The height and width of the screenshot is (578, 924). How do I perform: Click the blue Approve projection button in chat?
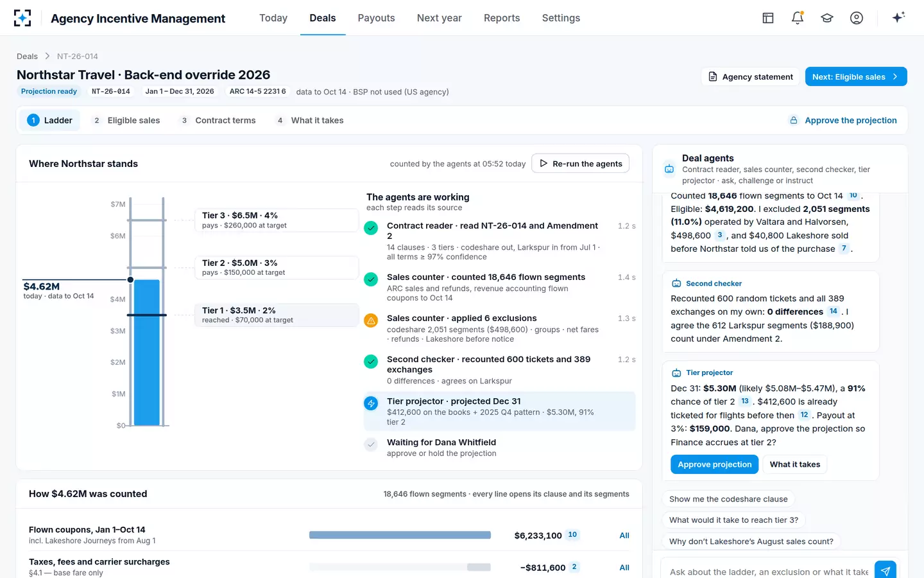pos(714,464)
